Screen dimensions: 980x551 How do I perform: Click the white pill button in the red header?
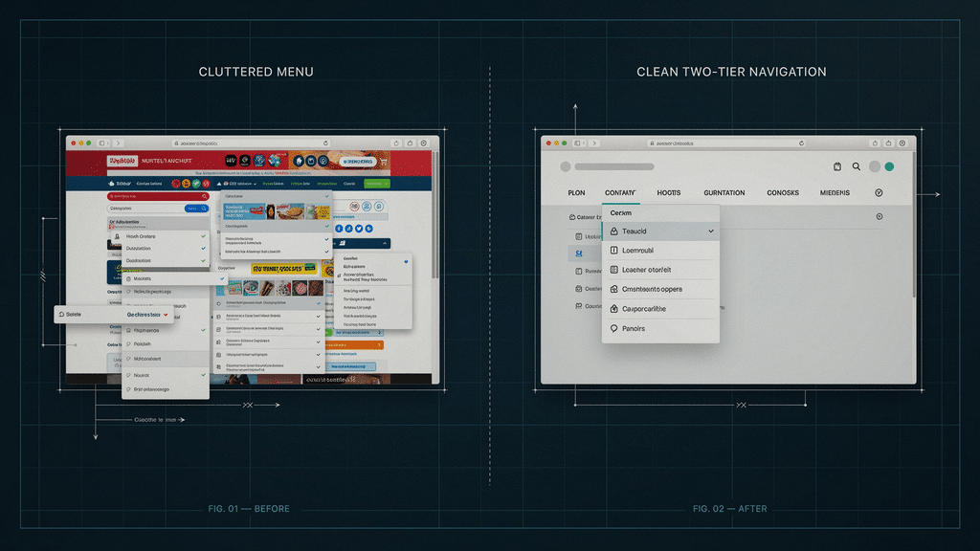click(358, 162)
